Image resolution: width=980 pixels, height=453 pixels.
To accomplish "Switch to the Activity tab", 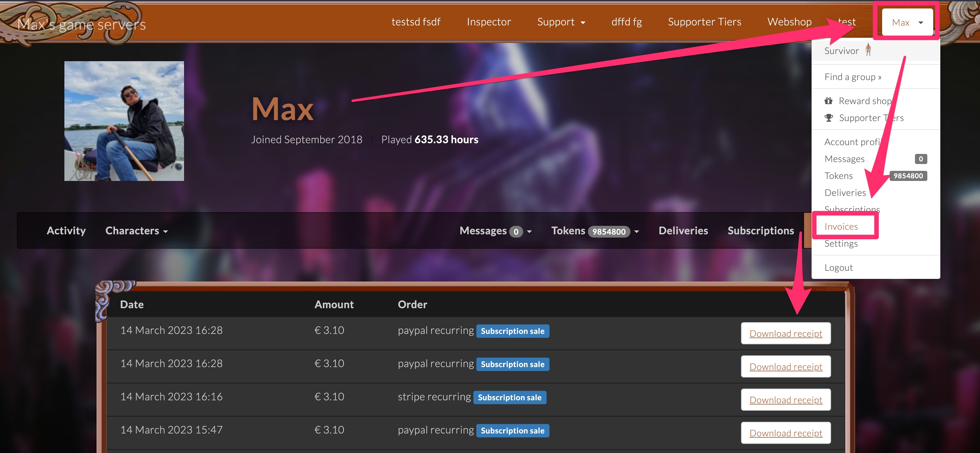I will click(66, 230).
